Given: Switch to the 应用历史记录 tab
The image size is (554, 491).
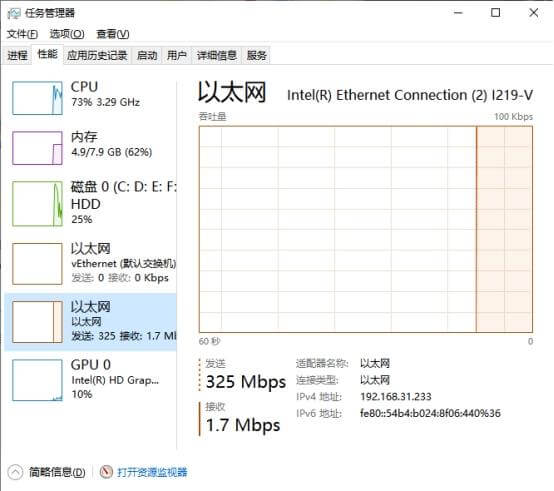Looking at the screenshot, I should [97, 55].
